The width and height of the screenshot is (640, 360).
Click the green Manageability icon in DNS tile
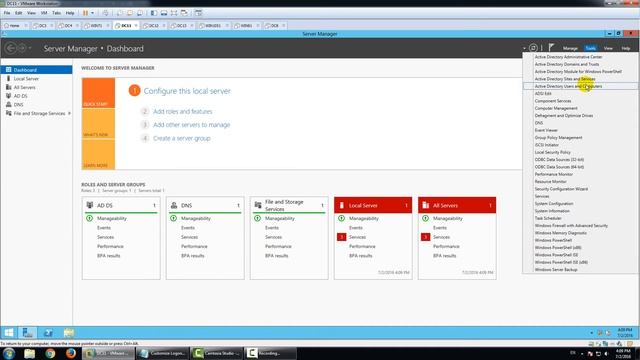pyautogui.click(x=173, y=218)
